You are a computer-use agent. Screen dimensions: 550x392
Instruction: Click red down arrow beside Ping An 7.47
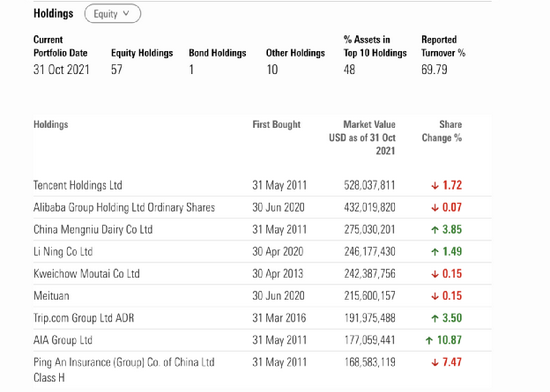pos(435,362)
